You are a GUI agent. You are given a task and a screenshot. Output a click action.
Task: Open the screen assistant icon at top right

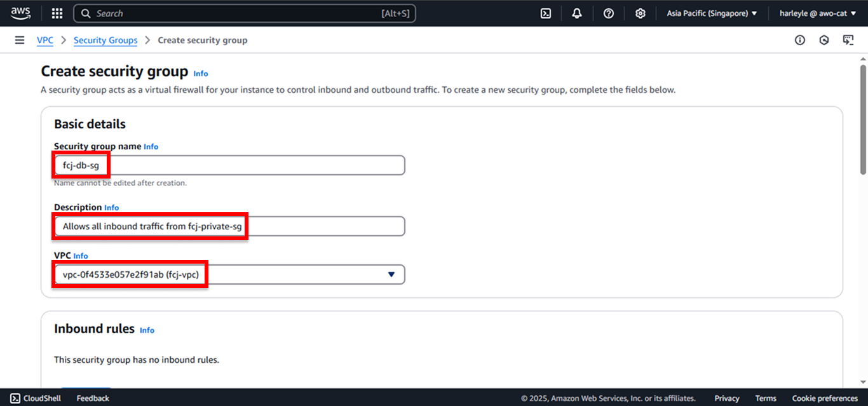click(848, 40)
